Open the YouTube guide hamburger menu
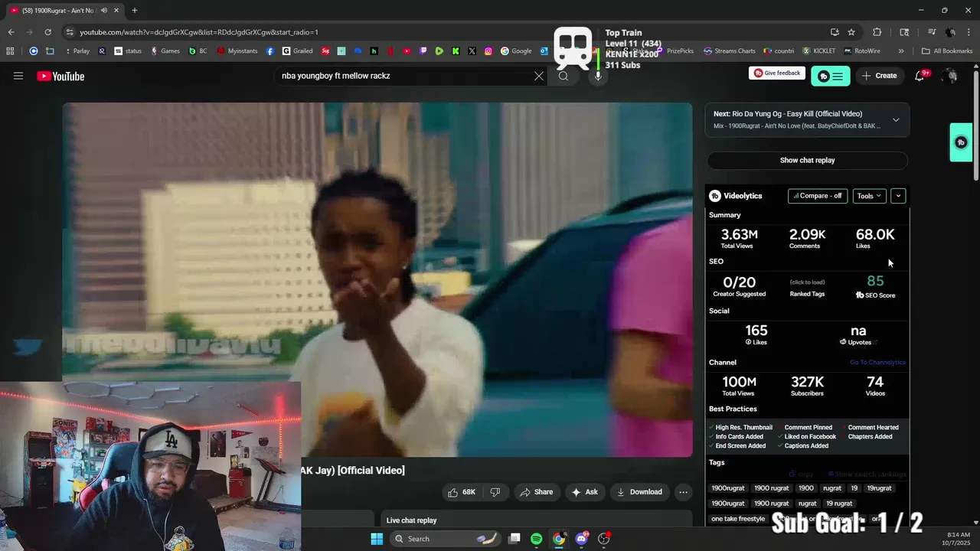 pyautogui.click(x=18, y=76)
